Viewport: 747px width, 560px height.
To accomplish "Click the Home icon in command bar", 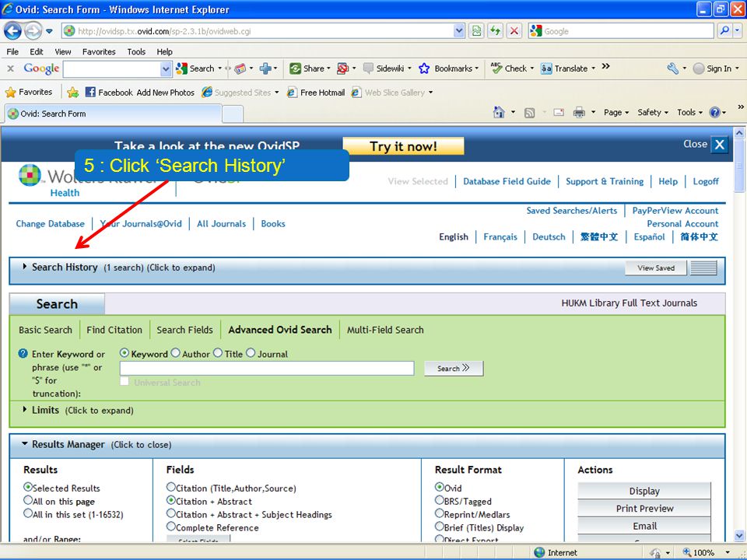I will tap(499, 112).
